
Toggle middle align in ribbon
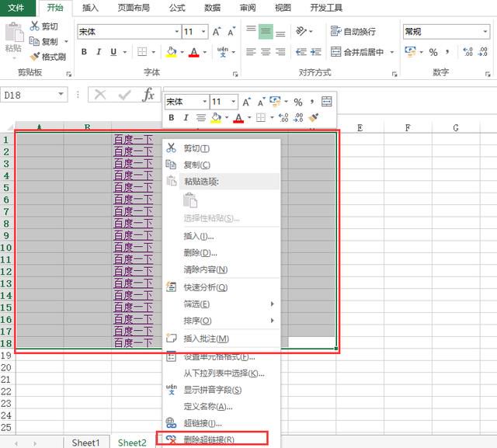pos(266,32)
